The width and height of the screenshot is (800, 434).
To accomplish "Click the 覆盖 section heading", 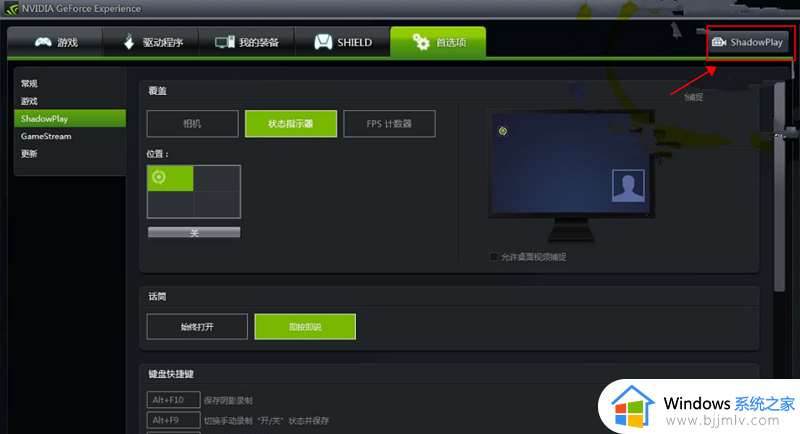I will point(157,91).
